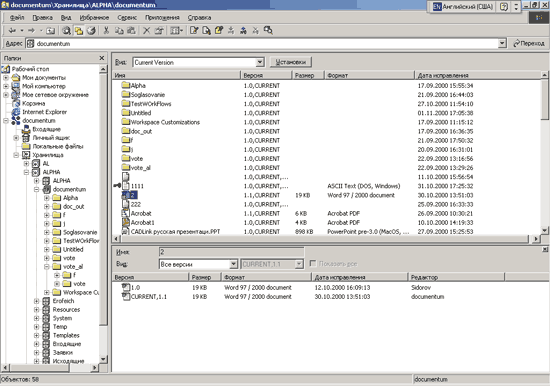
Task: Open the History toolbar icon
Action: coord(91,31)
